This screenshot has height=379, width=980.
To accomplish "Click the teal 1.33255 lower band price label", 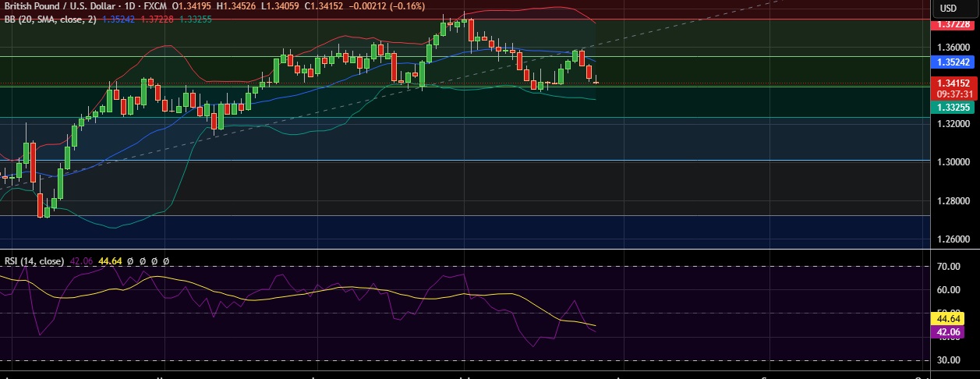I will tap(953, 108).
